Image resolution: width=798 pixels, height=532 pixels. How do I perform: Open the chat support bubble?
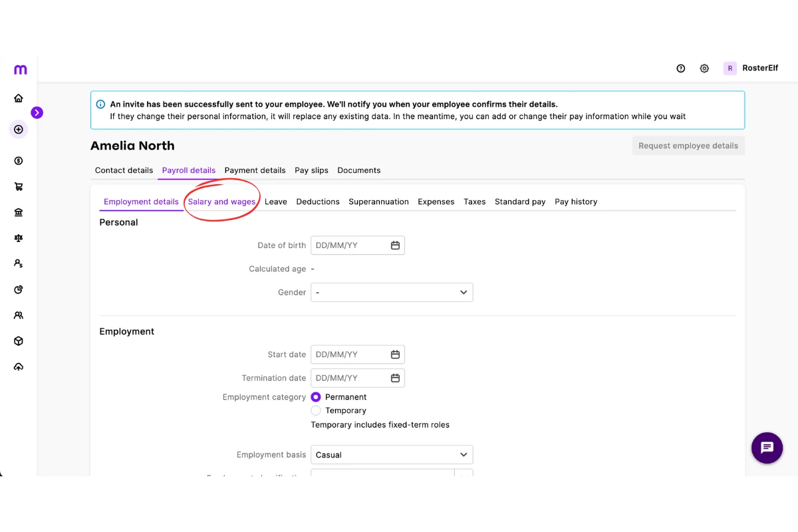point(767,448)
